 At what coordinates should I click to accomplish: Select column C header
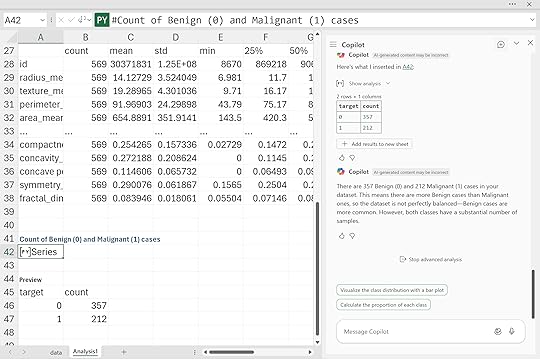tap(131, 37)
